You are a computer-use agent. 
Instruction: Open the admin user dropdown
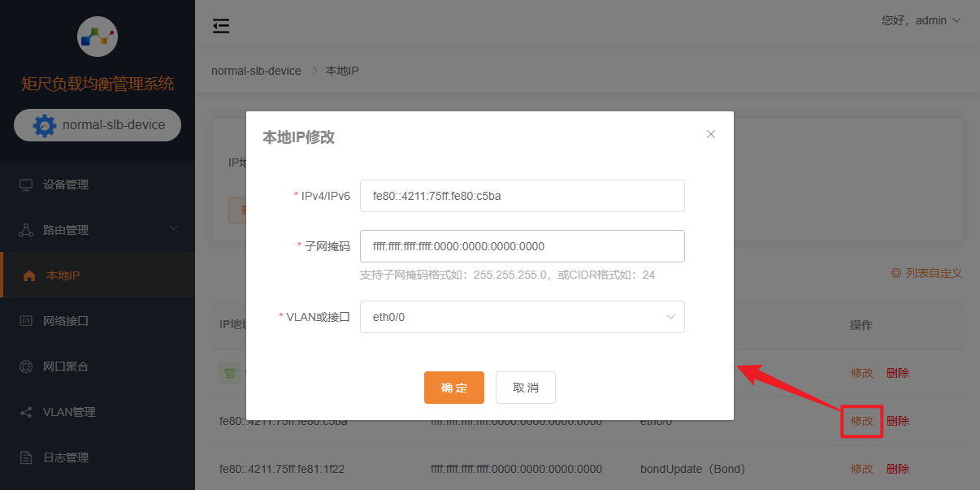921,20
